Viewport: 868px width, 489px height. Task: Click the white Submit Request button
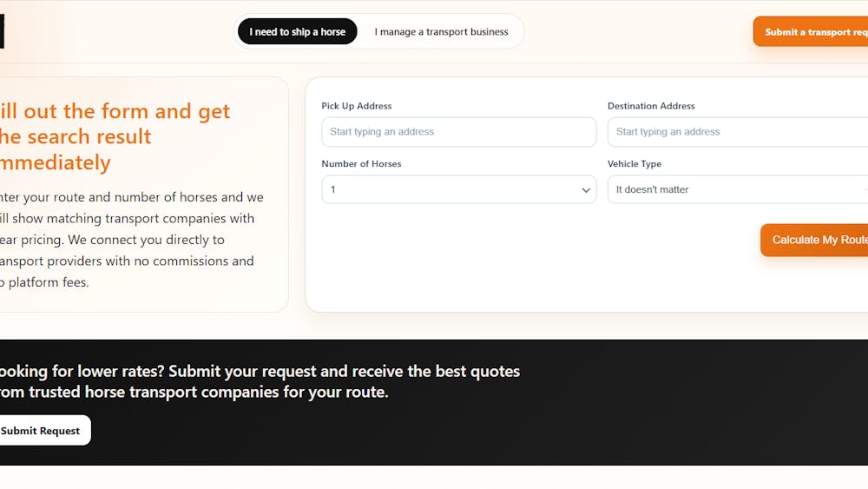43,430
